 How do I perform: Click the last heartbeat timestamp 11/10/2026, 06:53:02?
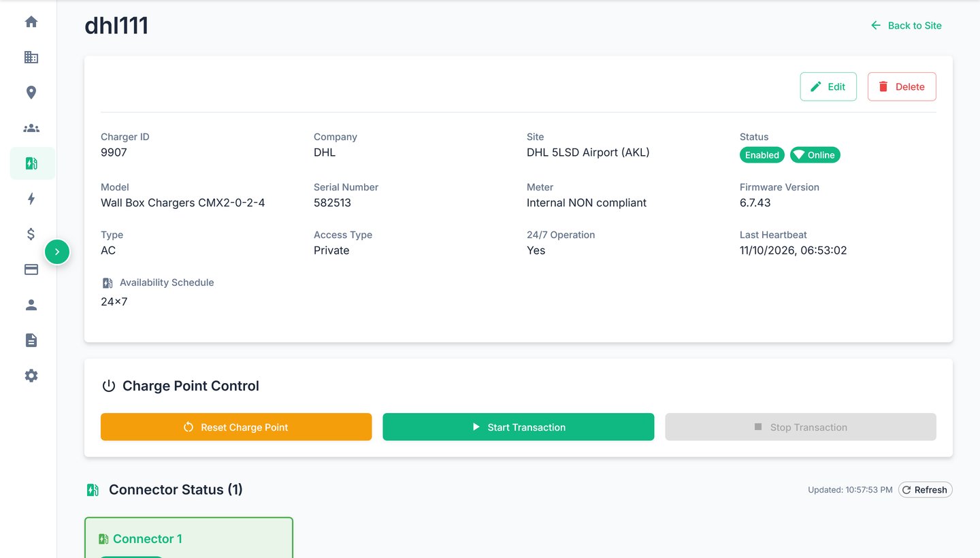pyautogui.click(x=794, y=250)
